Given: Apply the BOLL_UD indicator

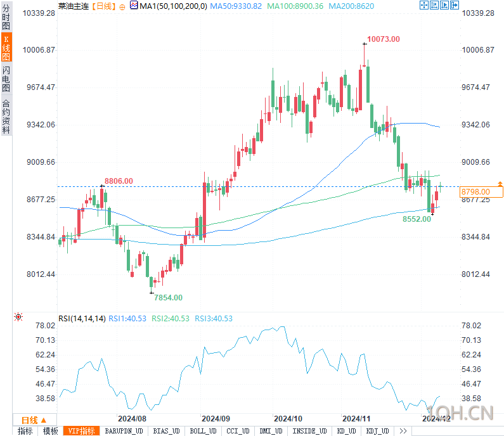Looking at the screenshot, I should (x=203, y=431).
